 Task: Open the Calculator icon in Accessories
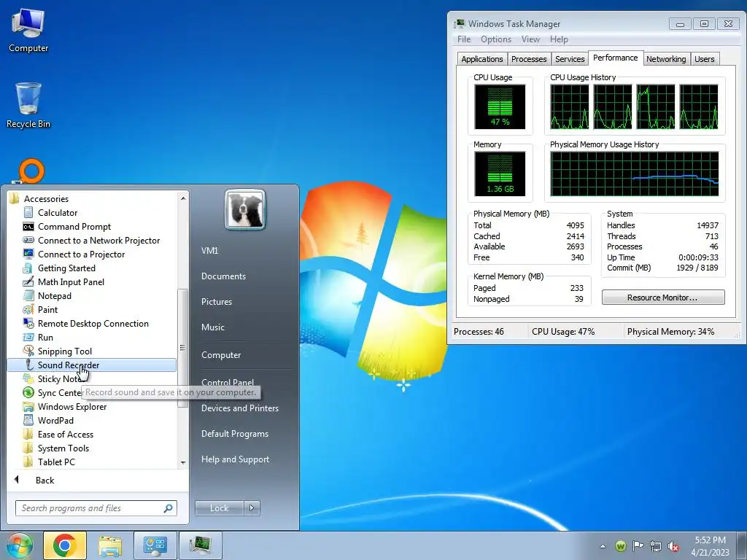click(28, 212)
